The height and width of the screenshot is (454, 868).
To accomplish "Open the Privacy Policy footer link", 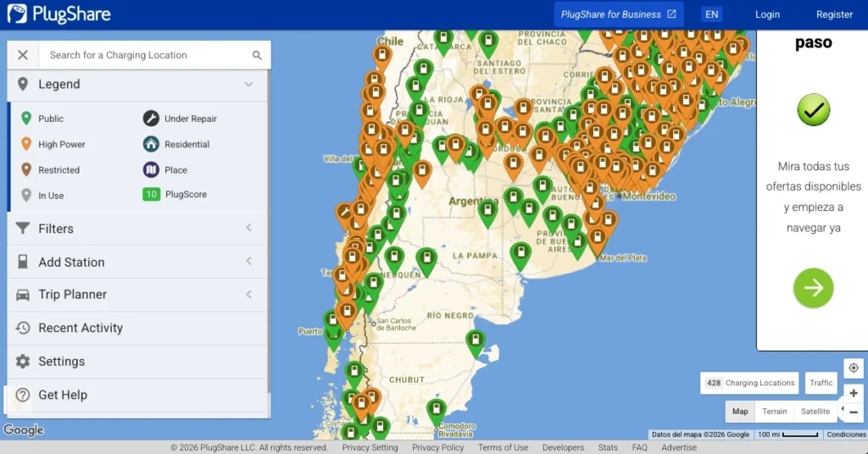I will pos(438,447).
